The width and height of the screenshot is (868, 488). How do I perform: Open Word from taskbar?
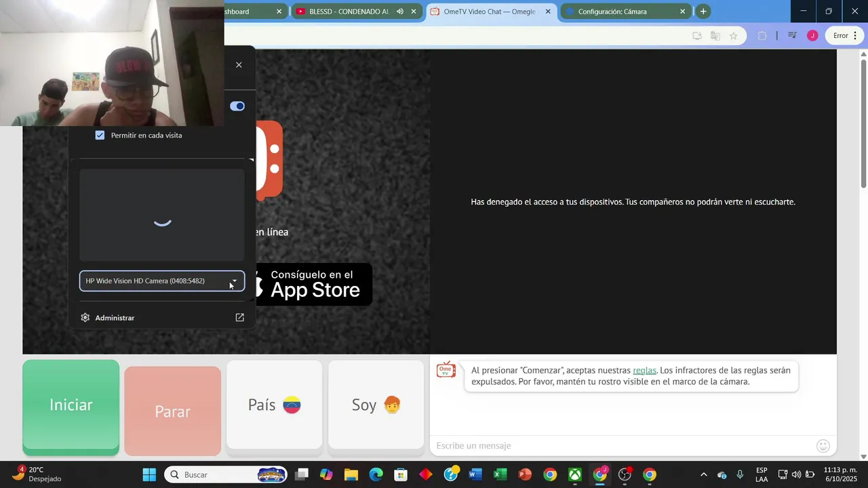tap(475, 474)
